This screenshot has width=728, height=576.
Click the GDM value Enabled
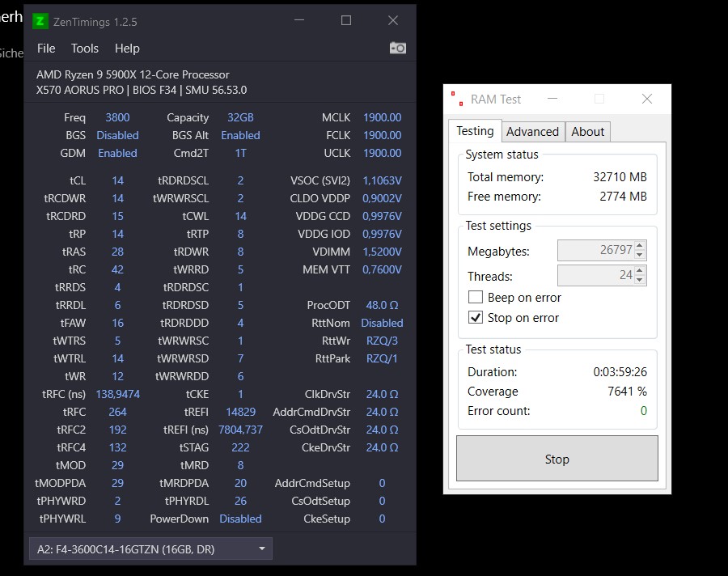(117, 153)
